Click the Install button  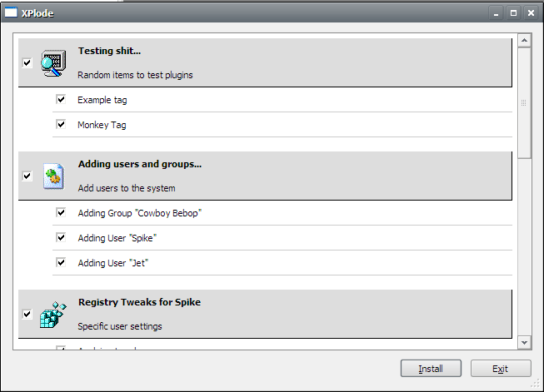tap(431, 368)
